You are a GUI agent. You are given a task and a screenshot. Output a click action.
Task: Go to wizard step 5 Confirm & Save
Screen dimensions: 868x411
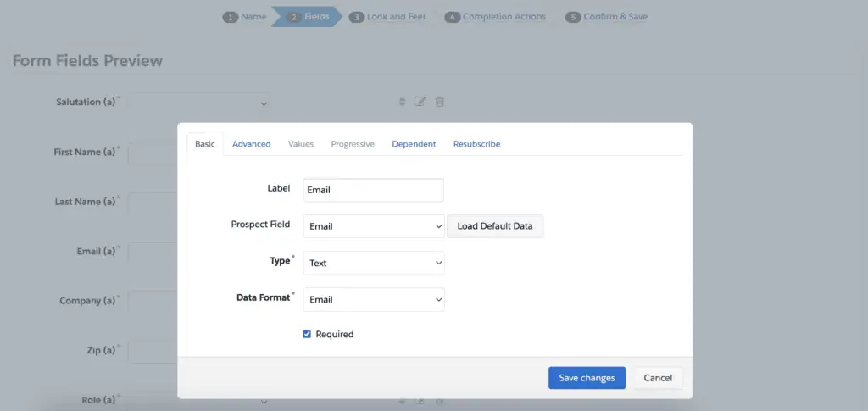(x=606, y=17)
